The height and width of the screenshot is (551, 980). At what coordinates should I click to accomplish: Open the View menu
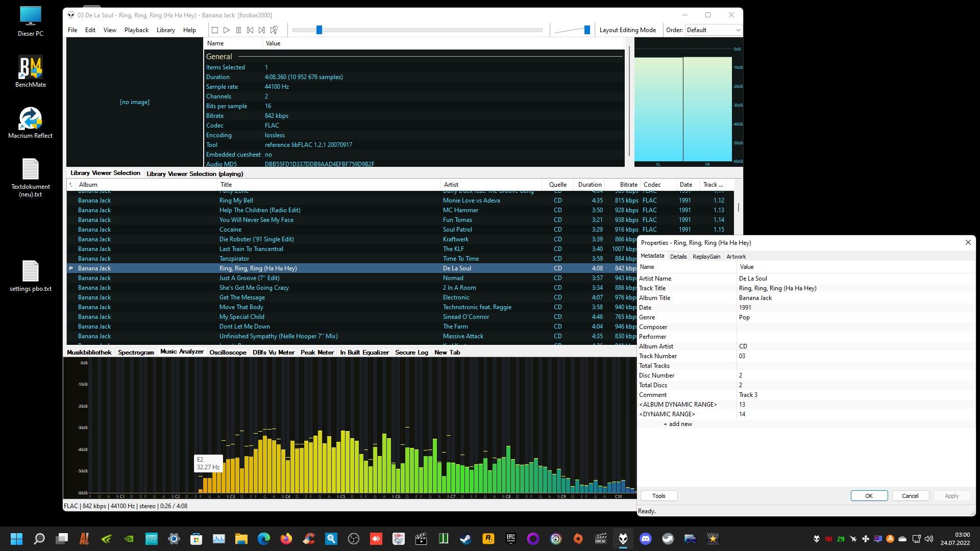click(x=110, y=30)
